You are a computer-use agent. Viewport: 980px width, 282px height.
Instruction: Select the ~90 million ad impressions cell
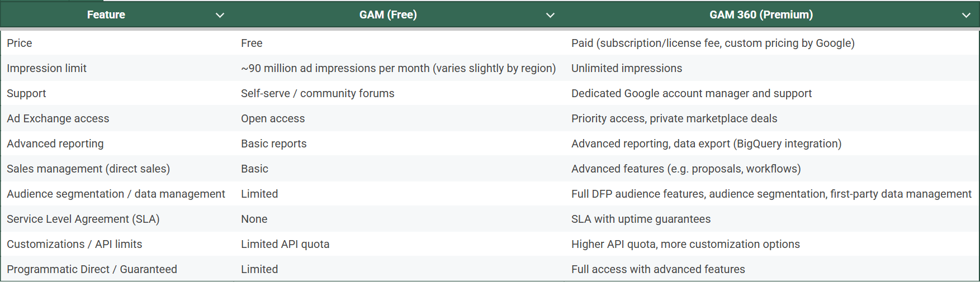398,68
